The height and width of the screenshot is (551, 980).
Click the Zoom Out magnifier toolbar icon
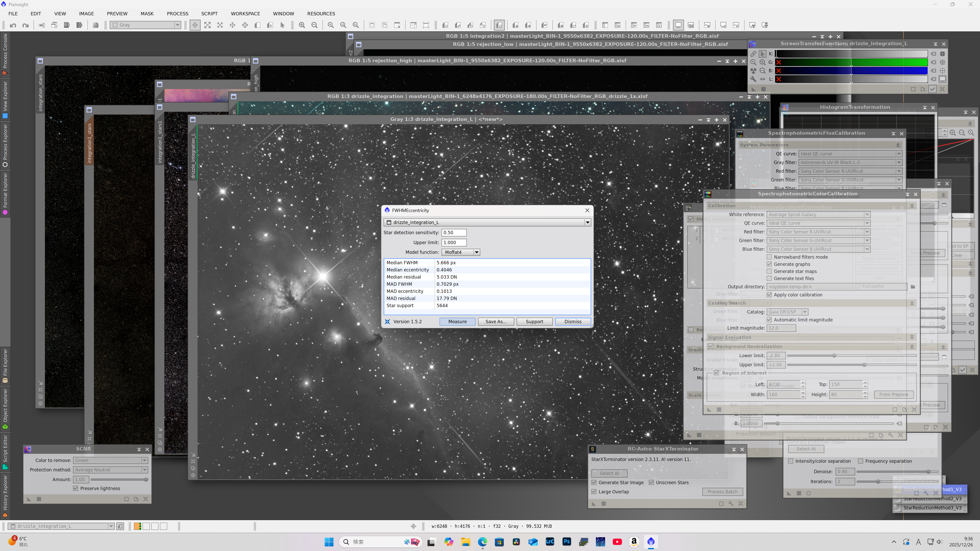point(315,25)
